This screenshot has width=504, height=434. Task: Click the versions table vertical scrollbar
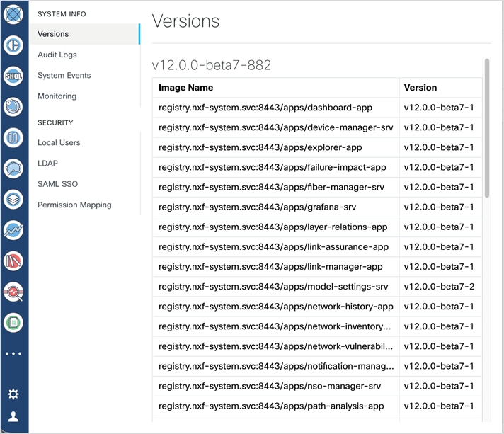click(x=486, y=128)
